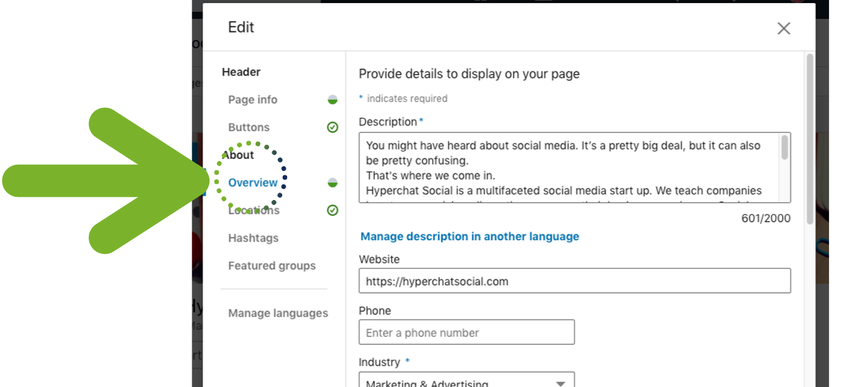Click the Overview half-complete status icon
This screenshot has height=387, width=868.
(333, 183)
